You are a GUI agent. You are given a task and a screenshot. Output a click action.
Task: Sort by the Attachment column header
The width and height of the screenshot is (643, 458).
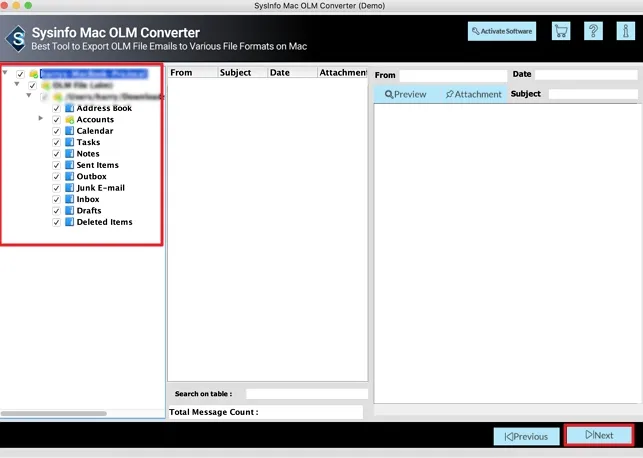(342, 73)
